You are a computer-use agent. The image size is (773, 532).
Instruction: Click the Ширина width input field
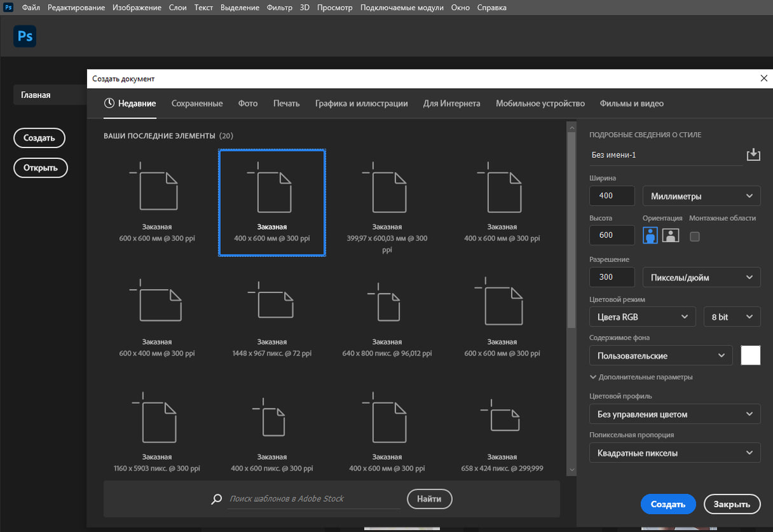point(612,196)
